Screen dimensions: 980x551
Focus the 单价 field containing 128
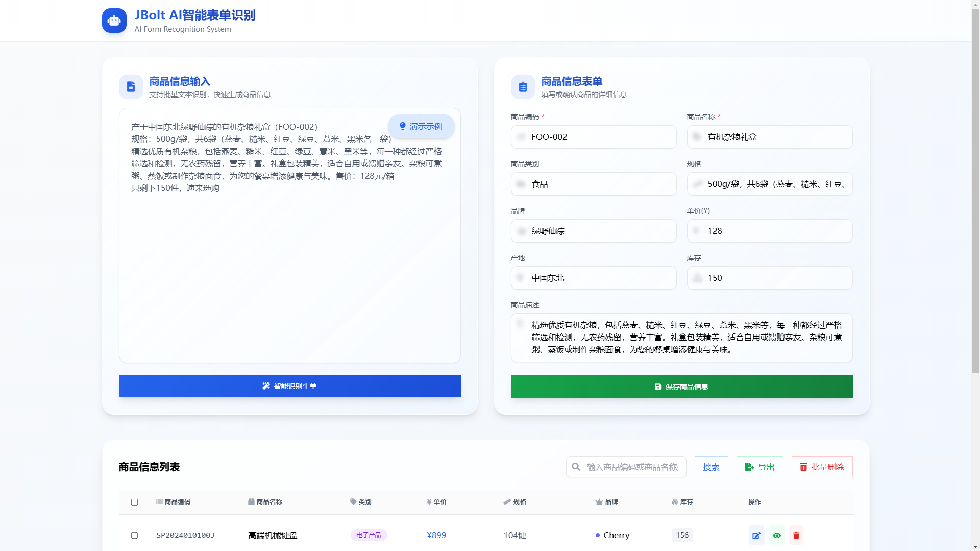(770, 231)
